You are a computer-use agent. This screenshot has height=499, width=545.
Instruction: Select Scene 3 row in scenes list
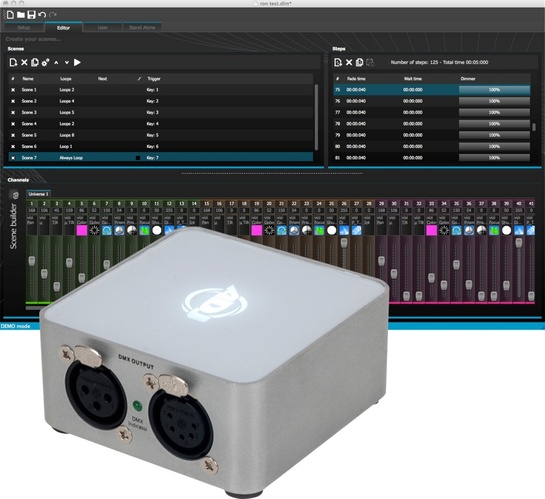[x=161, y=113]
